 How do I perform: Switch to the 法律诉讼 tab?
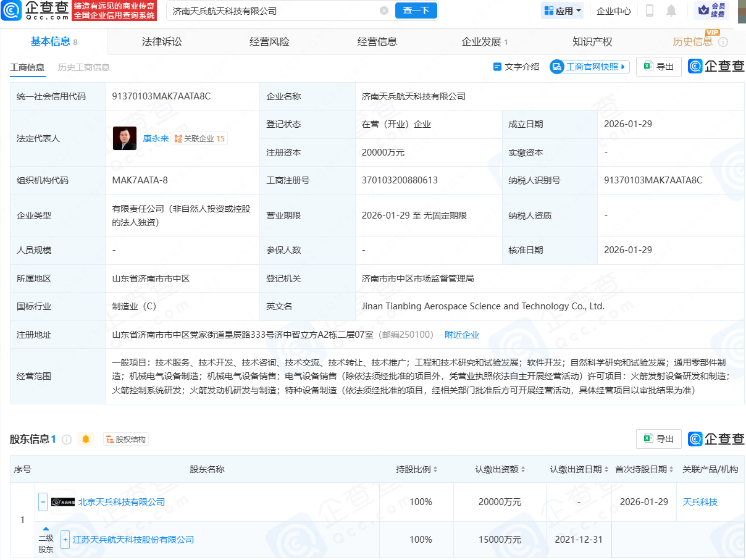[161, 41]
